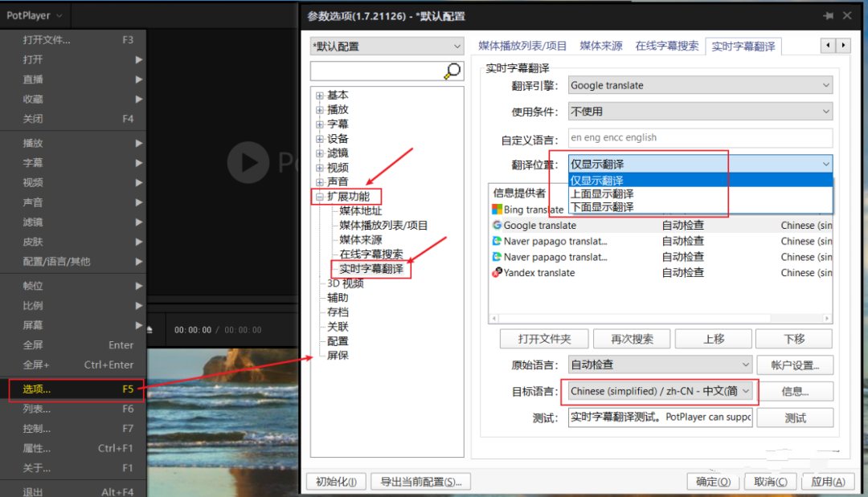Expand the 视频 tree node

click(x=319, y=168)
